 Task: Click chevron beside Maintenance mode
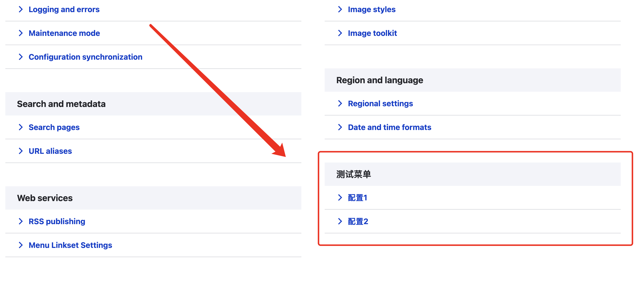coord(21,33)
